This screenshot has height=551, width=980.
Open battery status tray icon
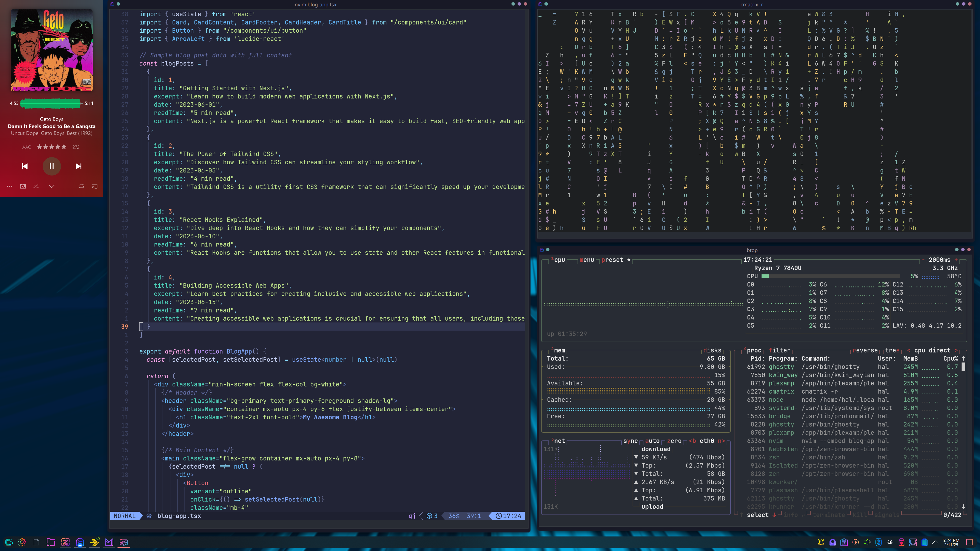924,542
